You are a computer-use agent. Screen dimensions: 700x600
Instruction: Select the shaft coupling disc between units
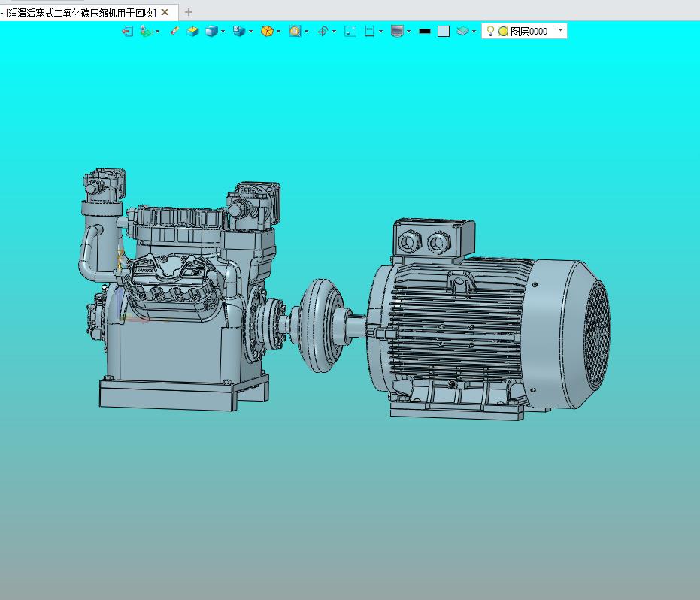click(x=320, y=326)
